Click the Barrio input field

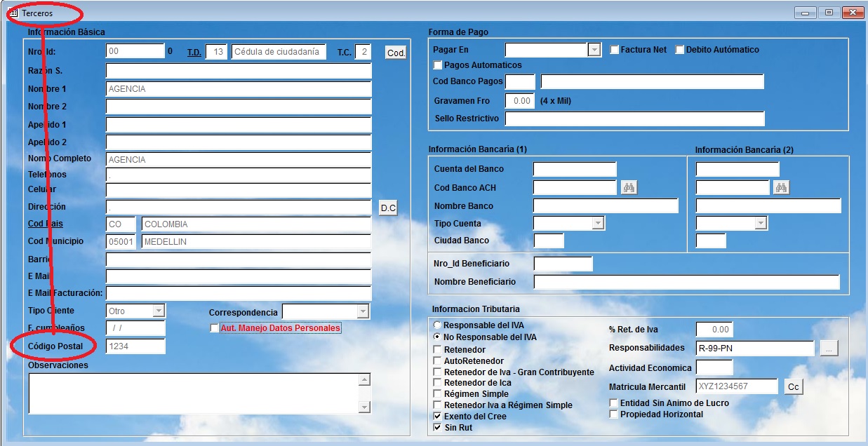point(239,259)
